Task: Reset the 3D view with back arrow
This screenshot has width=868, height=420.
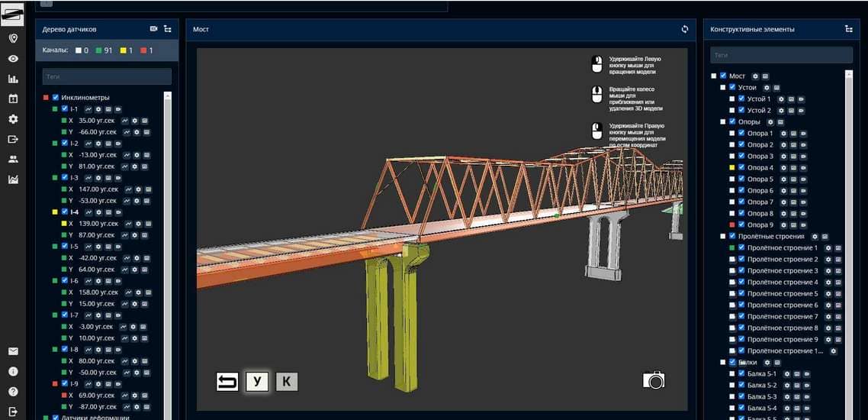Action: tap(227, 382)
